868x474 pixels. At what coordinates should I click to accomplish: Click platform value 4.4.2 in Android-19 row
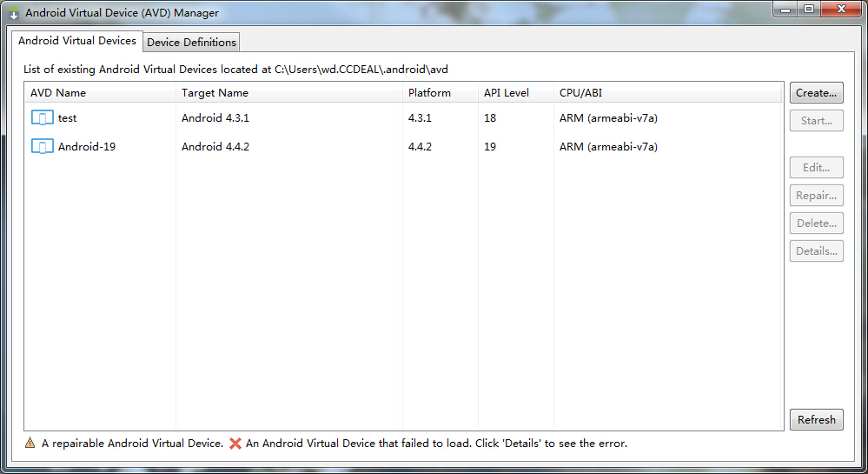pyautogui.click(x=420, y=147)
